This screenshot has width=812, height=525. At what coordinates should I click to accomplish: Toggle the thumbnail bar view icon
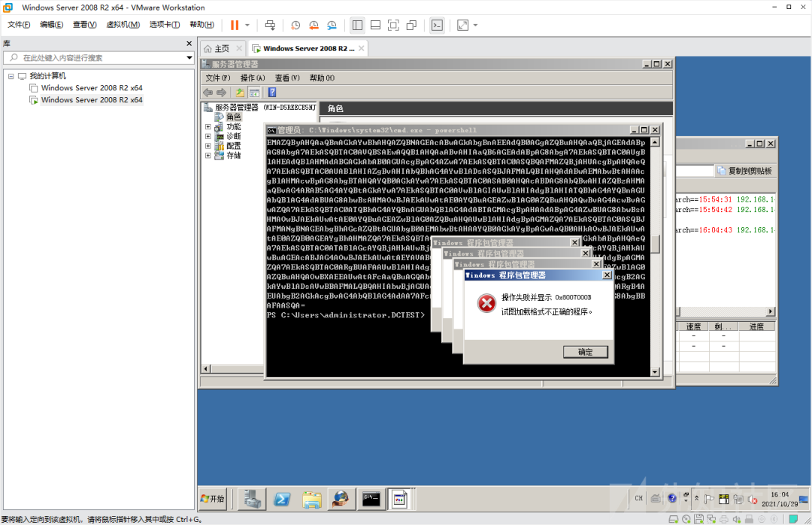tap(375, 25)
